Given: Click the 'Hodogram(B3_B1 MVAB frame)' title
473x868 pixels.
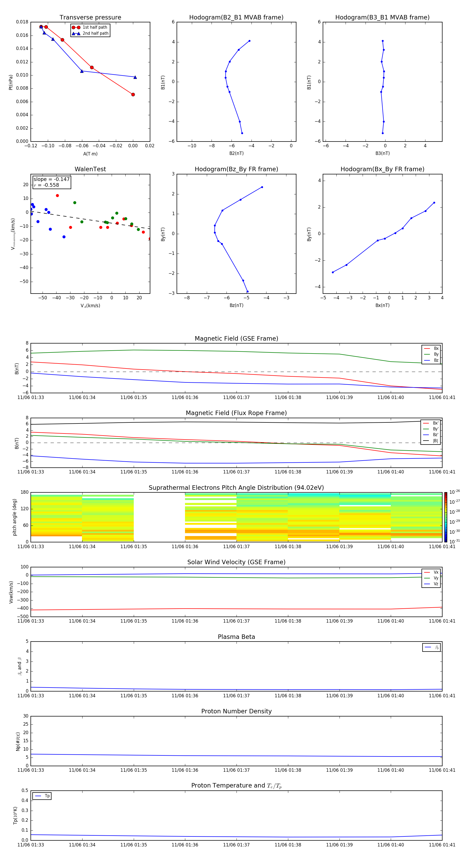Looking at the screenshot, I should (382, 18).
